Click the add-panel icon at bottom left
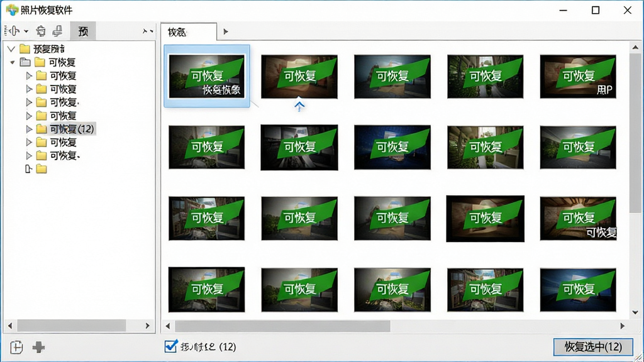Viewport: 644px width, 362px height. pyautogui.click(x=16, y=347)
